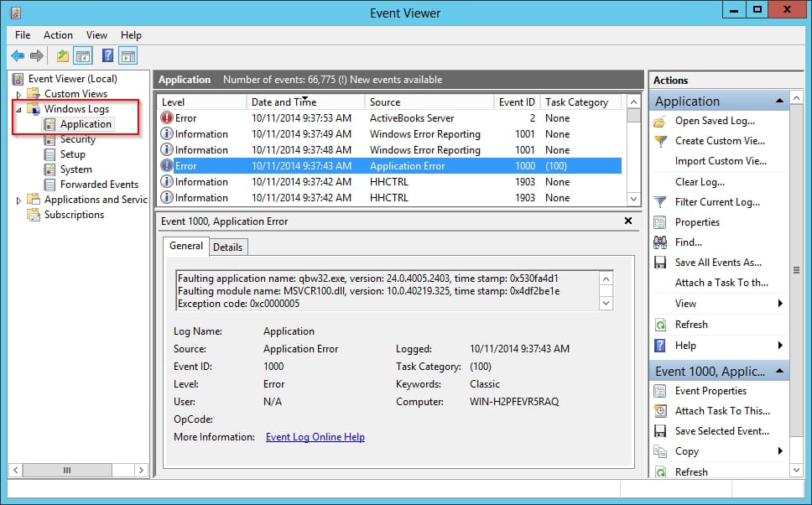This screenshot has width=812, height=505.
Task: Click Clear Log in Actions pane
Action: [700, 182]
